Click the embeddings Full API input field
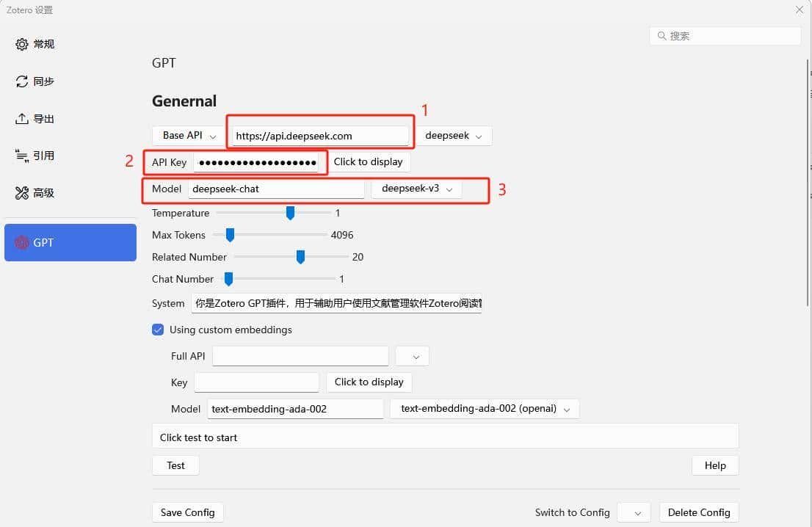 tap(300, 356)
